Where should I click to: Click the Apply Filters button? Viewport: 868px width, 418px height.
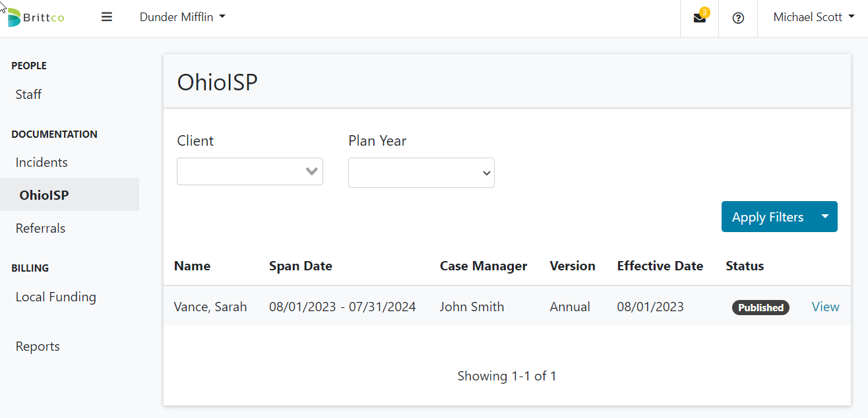767,217
